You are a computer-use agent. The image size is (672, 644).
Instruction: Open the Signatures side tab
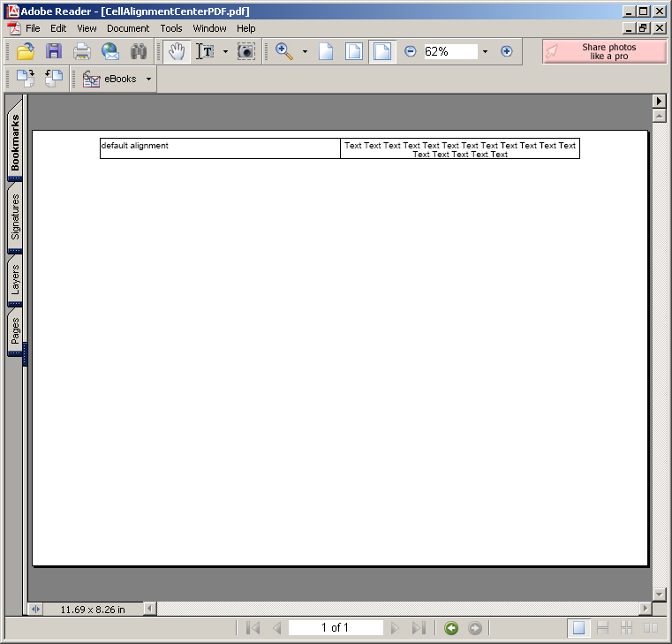pyautogui.click(x=15, y=216)
